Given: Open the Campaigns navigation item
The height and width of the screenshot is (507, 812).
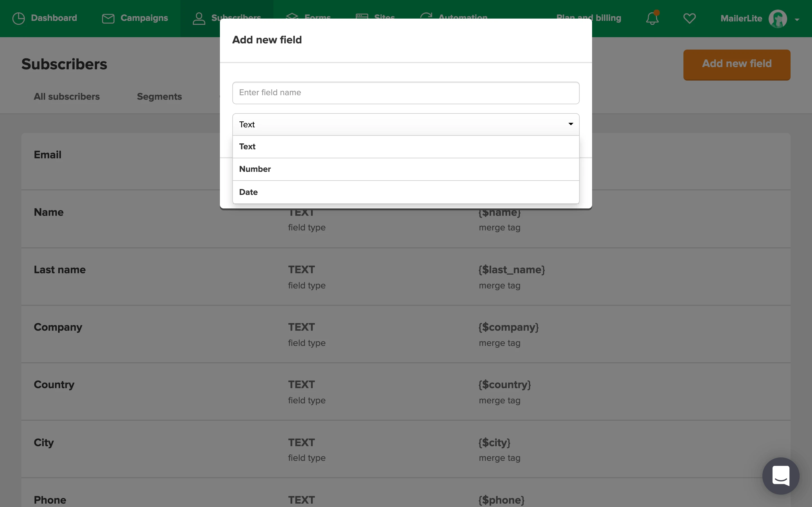Looking at the screenshot, I should point(144,18).
